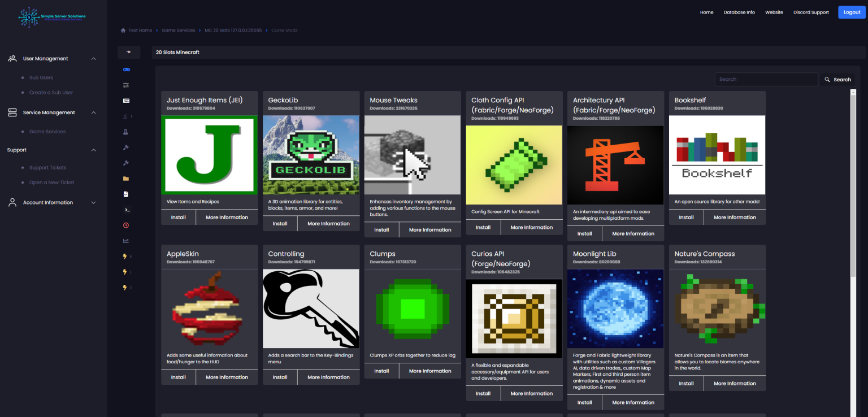
Task: Select Open a New Ticket in the sidebar
Action: coord(51,183)
